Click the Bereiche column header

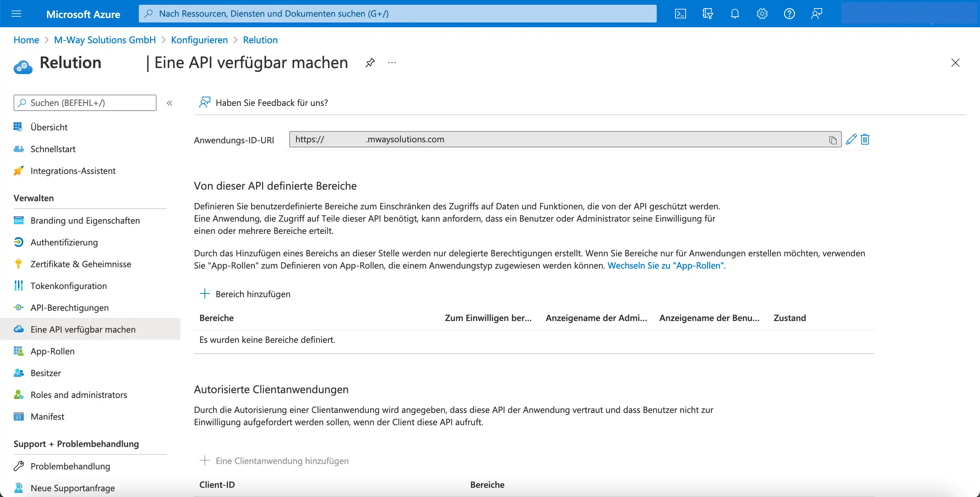click(x=216, y=318)
